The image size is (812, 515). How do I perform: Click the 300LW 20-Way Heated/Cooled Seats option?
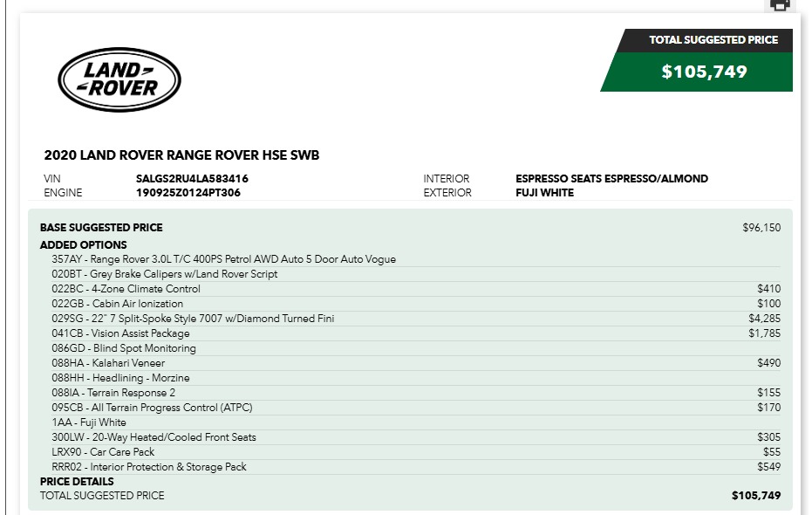tap(154, 437)
